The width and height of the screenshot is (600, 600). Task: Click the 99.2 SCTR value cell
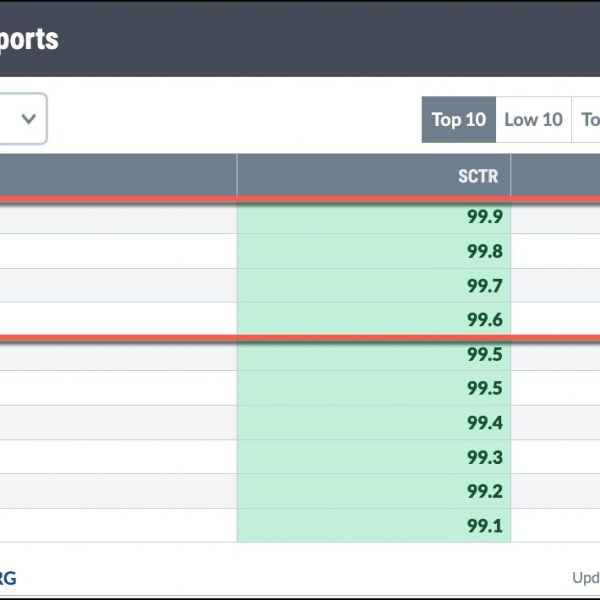(373, 491)
